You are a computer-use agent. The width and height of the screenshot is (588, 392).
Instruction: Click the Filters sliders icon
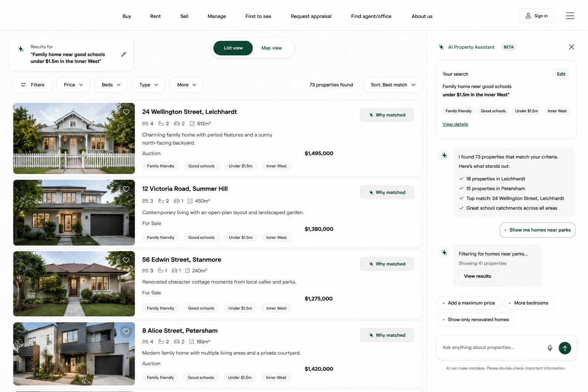23,85
